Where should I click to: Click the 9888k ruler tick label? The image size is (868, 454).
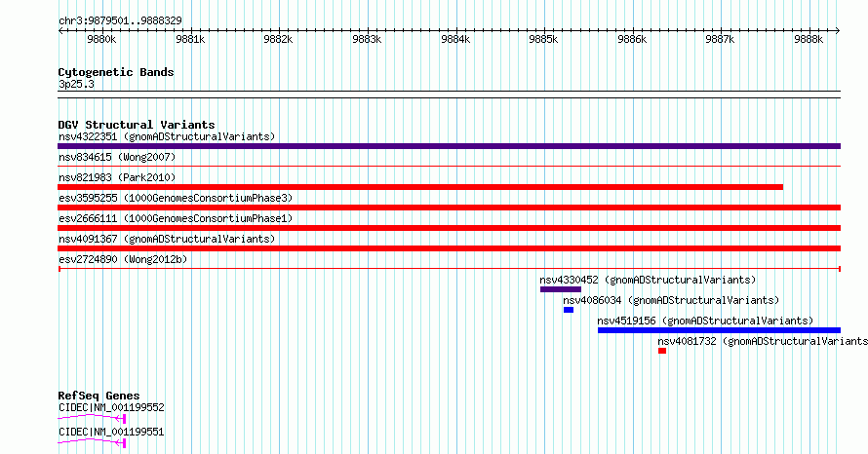[809, 39]
